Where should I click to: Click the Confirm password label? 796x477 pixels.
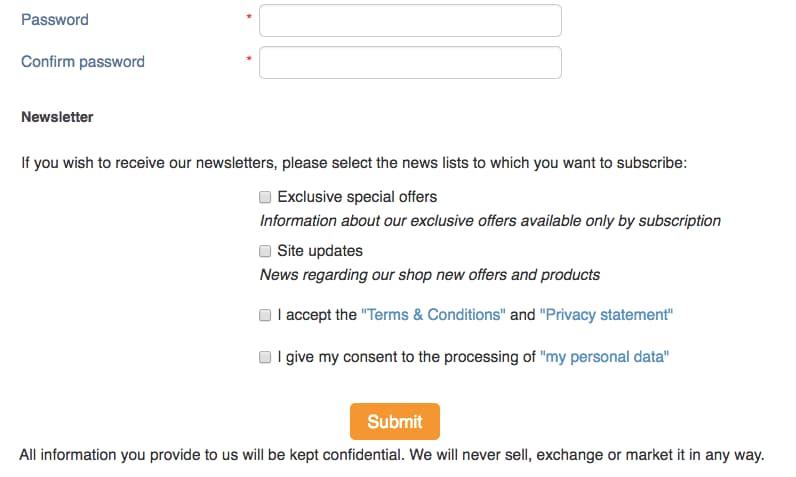[x=83, y=62]
